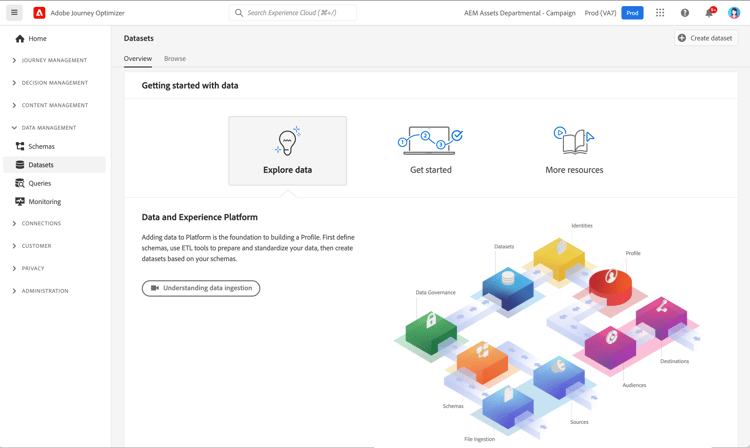
Task: Click the Queries sidebar icon
Action: click(20, 183)
